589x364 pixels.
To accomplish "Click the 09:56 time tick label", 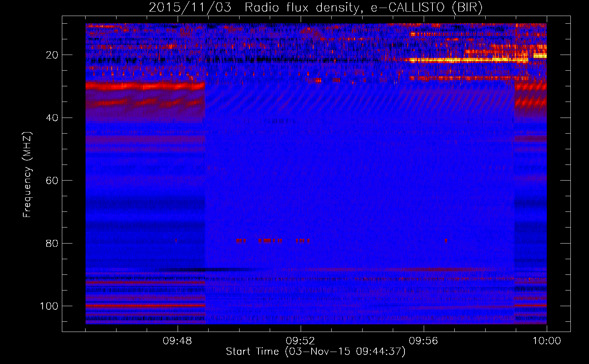I will tap(424, 341).
